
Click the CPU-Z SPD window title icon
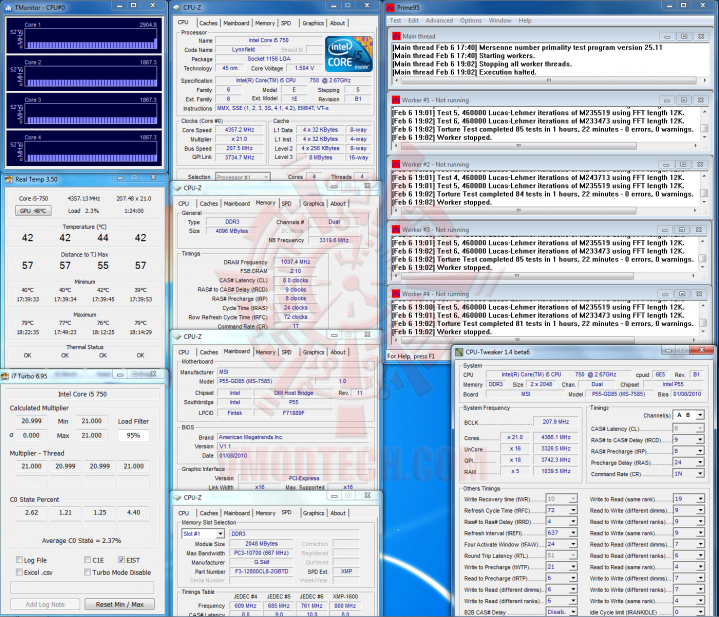[177, 497]
